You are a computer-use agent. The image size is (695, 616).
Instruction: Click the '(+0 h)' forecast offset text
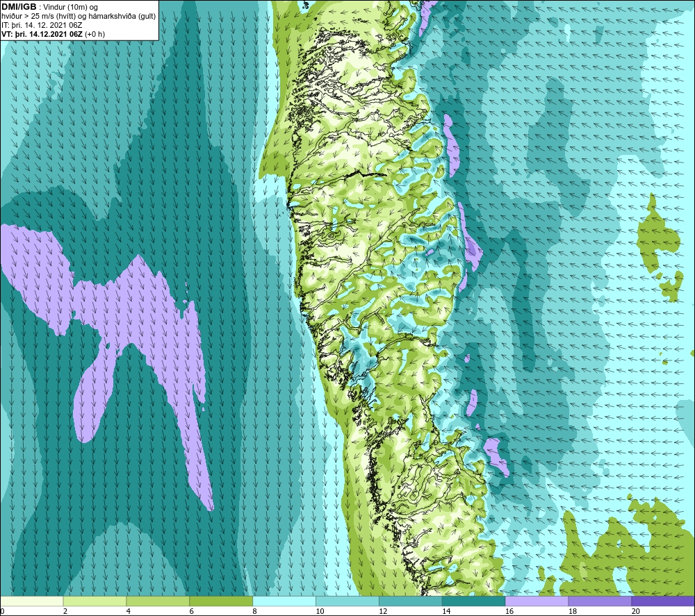(95, 34)
